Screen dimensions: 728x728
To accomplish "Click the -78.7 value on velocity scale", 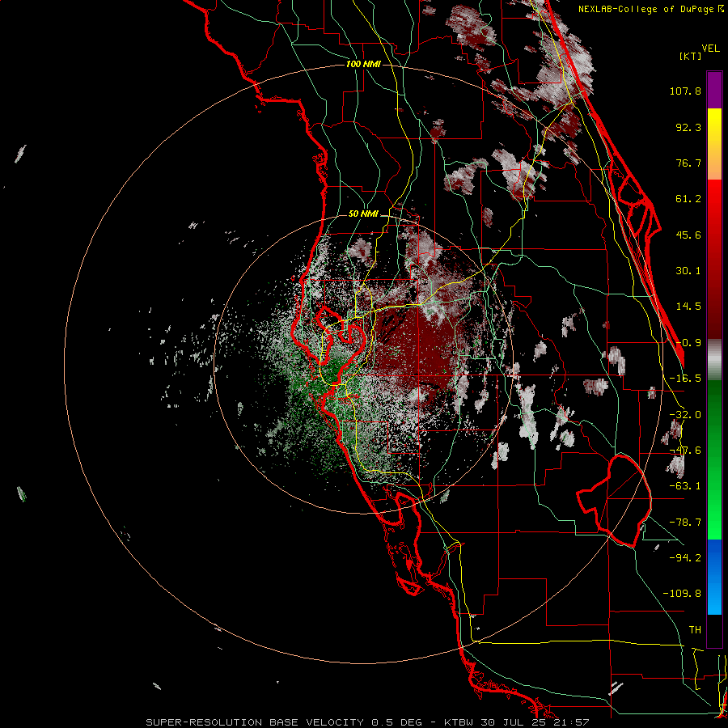I will coord(685,523).
